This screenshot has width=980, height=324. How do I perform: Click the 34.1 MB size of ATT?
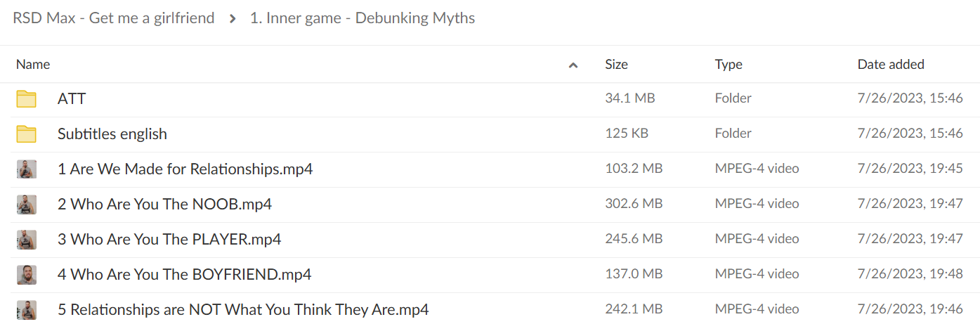point(630,98)
